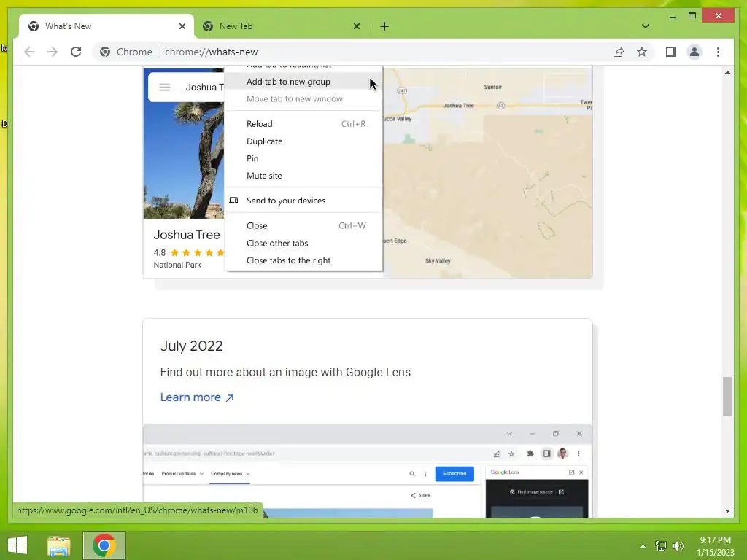Select Close tabs to the right

303,260
